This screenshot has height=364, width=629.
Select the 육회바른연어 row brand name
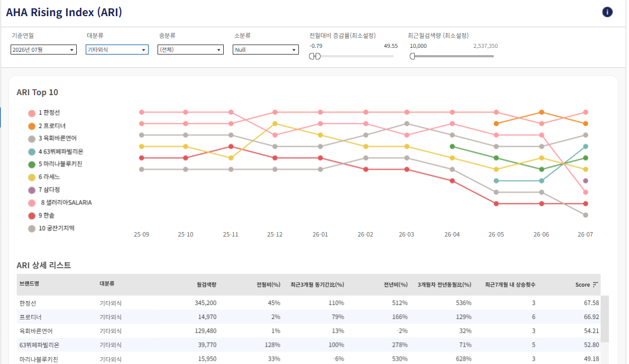pyautogui.click(x=36, y=331)
